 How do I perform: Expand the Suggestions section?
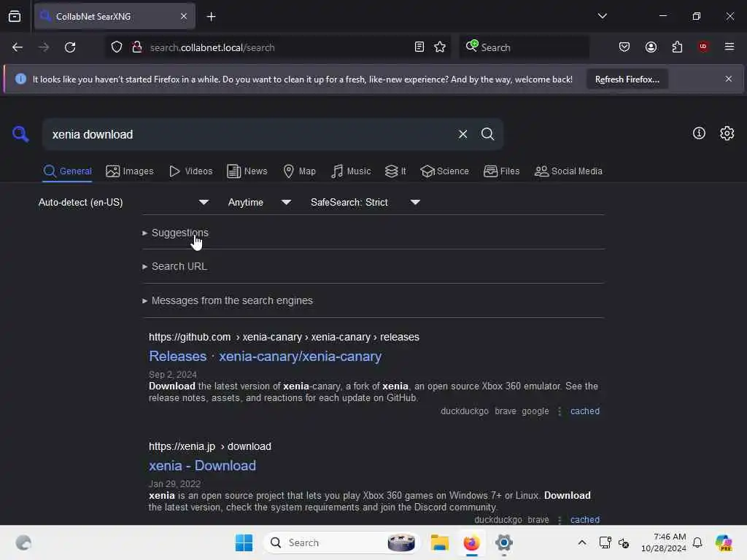(x=179, y=233)
